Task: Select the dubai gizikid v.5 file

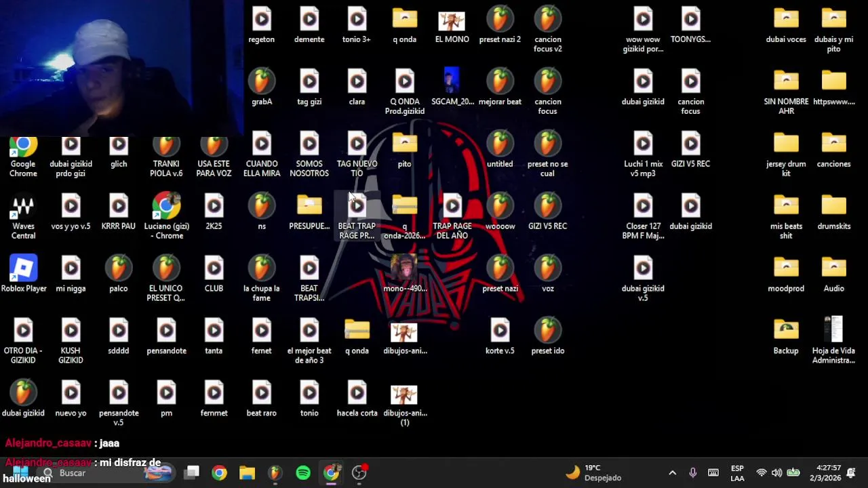Action: (x=643, y=279)
